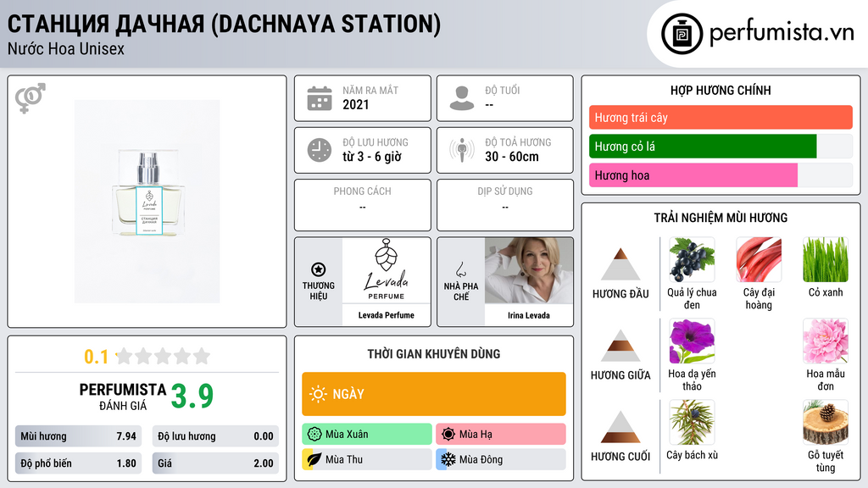Click the Perfumista đánh giá label
Image resolution: width=868 pixels, height=488 pixels.
point(123,396)
